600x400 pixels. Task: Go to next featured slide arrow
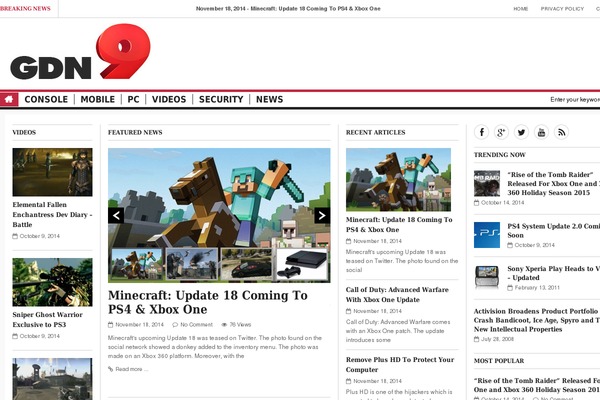[x=322, y=216]
